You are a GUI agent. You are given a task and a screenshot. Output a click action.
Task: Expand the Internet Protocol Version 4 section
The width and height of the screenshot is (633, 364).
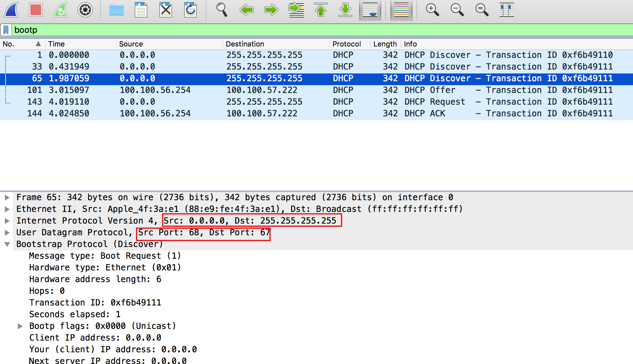pos(7,221)
